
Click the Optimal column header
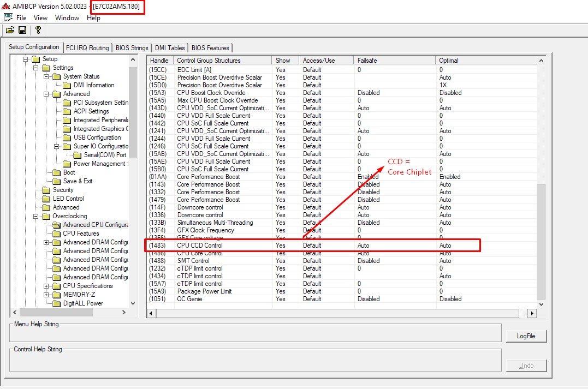click(x=487, y=61)
